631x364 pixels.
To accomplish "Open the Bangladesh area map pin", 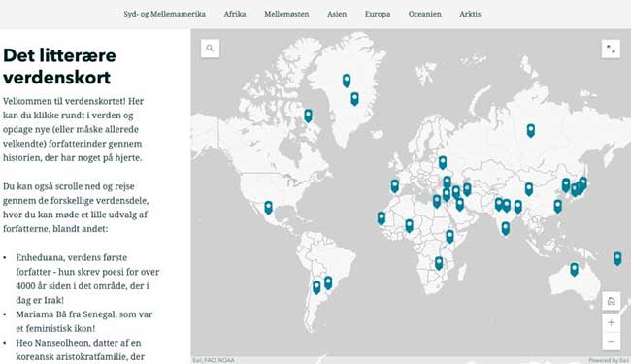I will [518, 207].
